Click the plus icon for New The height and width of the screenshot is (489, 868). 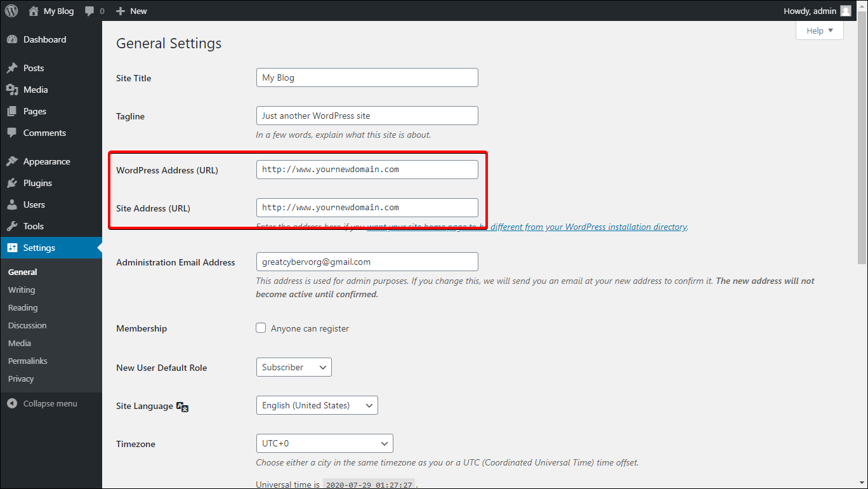(x=121, y=11)
